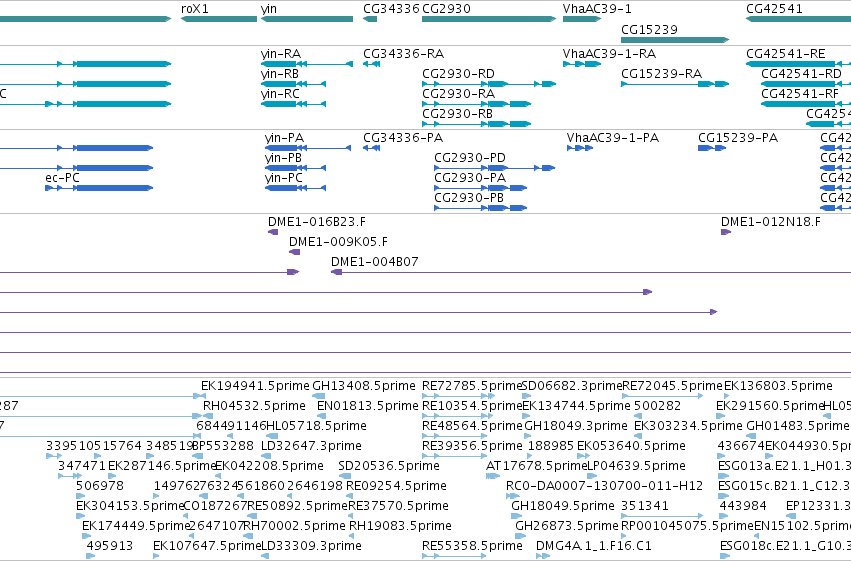Select EST RE10354.5prime

457,417
